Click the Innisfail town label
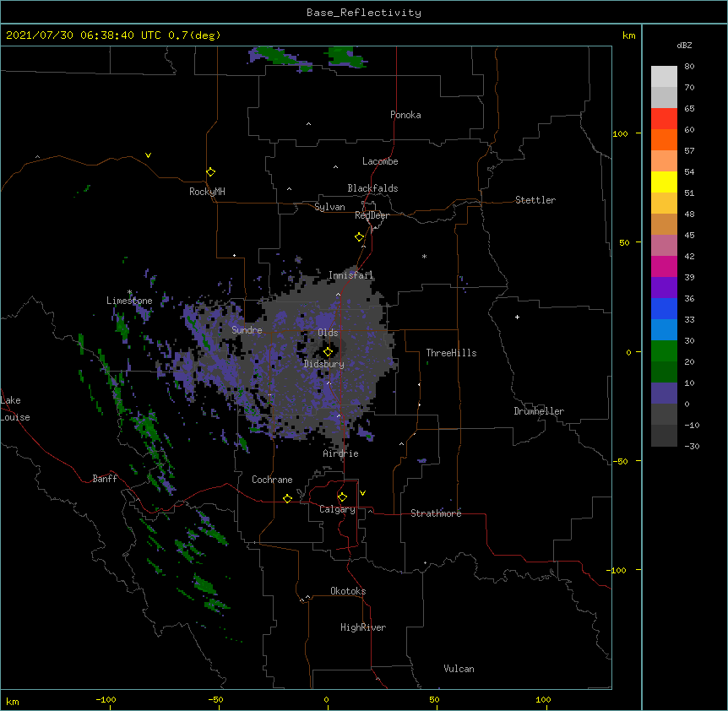The width and height of the screenshot is (728, 711). 350,275
